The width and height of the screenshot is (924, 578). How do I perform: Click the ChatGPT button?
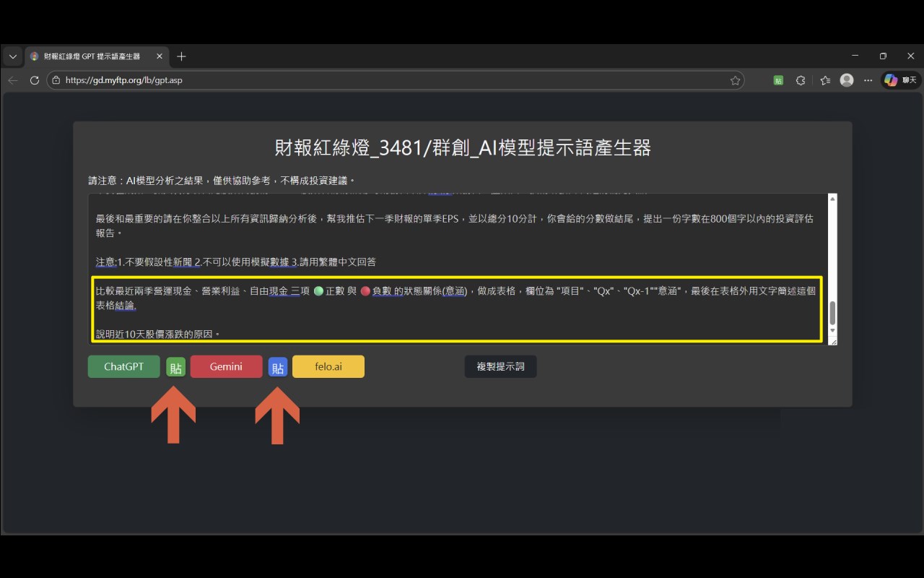tap(124, 366)
